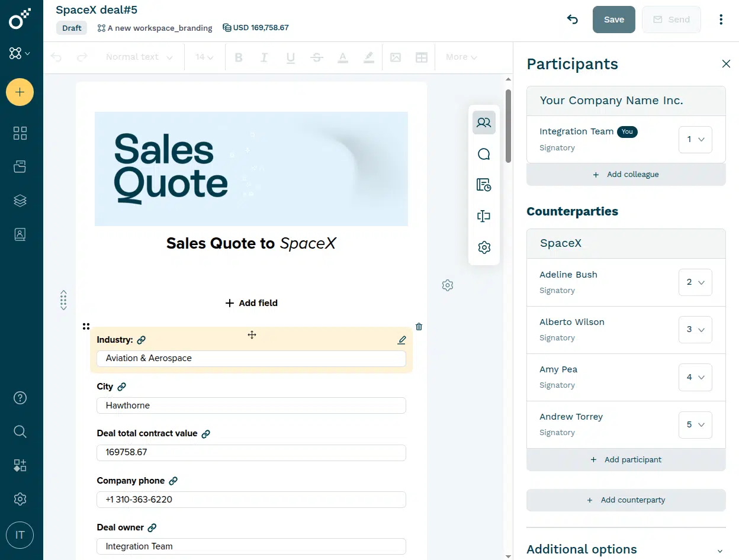Click the Send button
739x560 pixels.
click(x=671, y=20)
